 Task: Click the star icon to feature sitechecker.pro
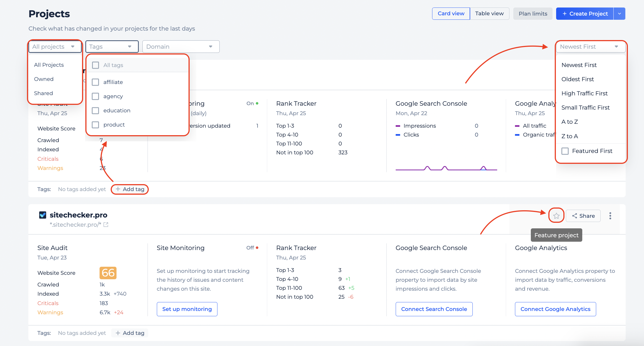pos(556,216)
